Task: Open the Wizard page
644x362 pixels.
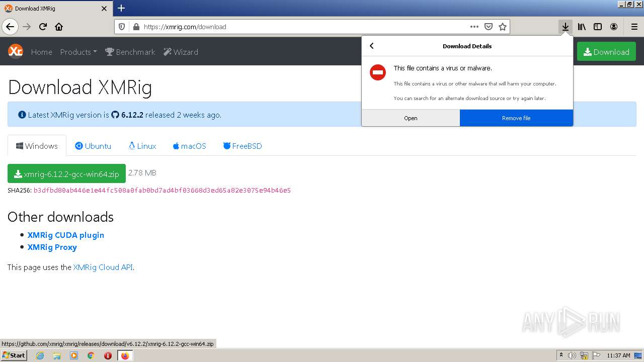Action: pyautogui.click(x=181, y=52)
